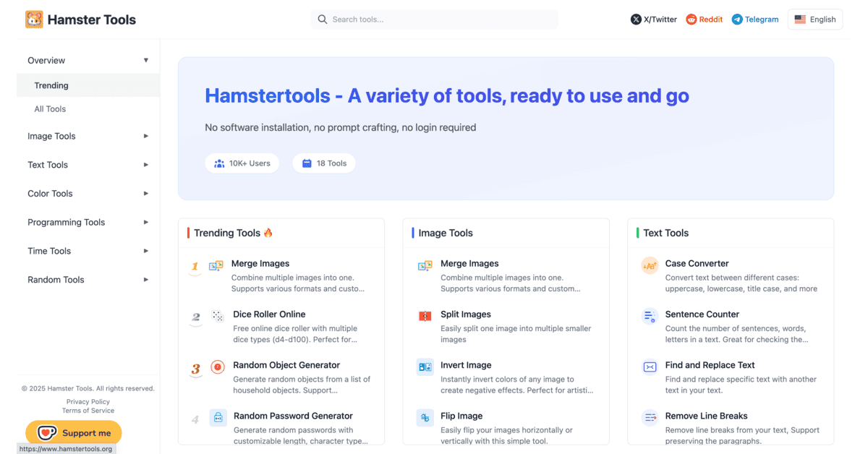This screenshot has height=454, width=868.
Task: Select All Tools in the sidebar
Action: pyautogui.click(x=88, y=109)
